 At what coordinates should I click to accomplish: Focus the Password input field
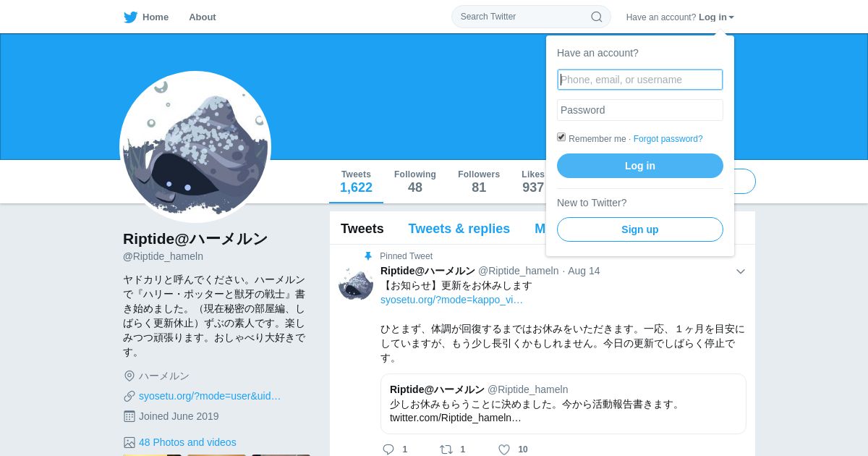coord(640,110)
